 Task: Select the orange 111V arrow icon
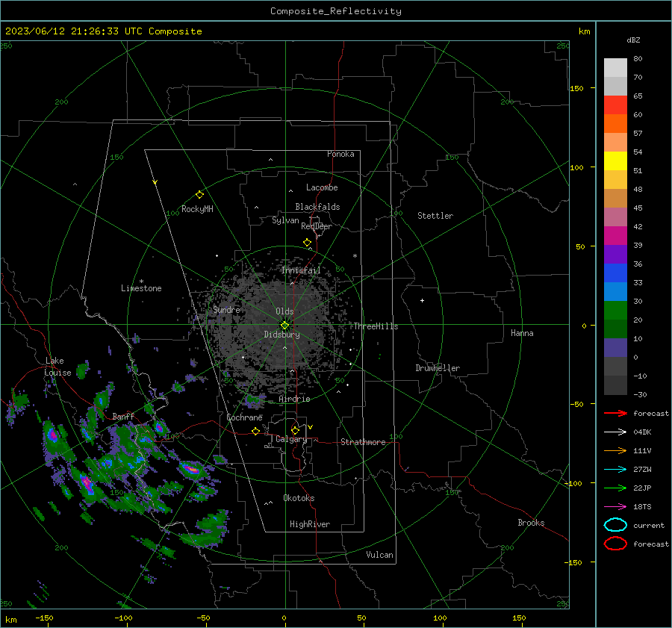pyautogui.click(x=615, y=450)
